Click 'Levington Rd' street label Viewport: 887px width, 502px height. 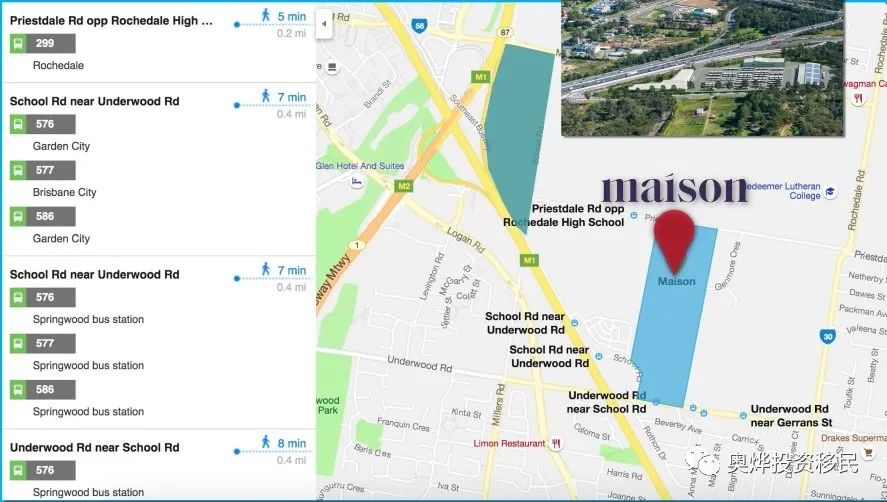(x=432, y=276)
